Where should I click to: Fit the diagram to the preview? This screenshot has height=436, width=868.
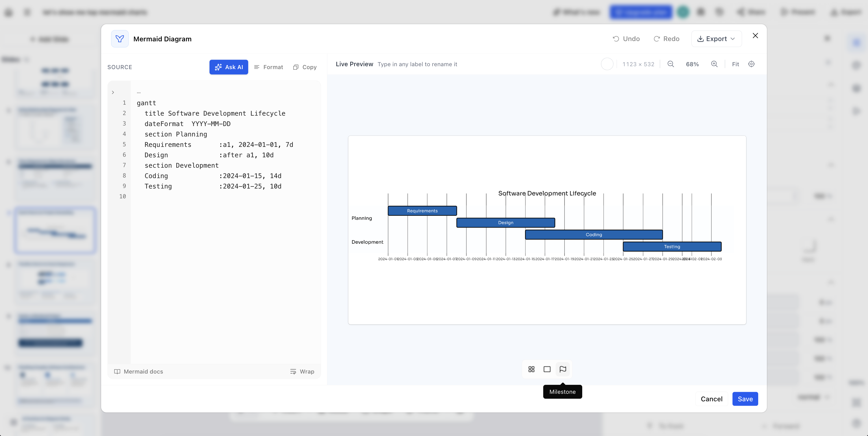736,64
